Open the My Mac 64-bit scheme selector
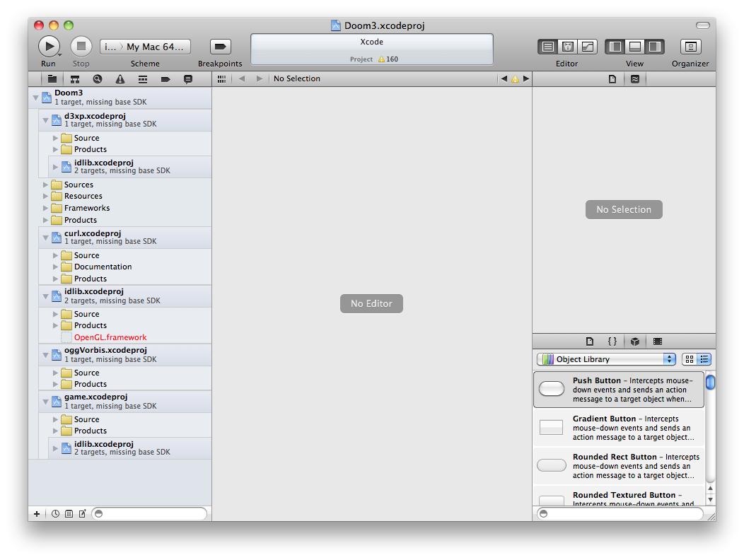 145,47
